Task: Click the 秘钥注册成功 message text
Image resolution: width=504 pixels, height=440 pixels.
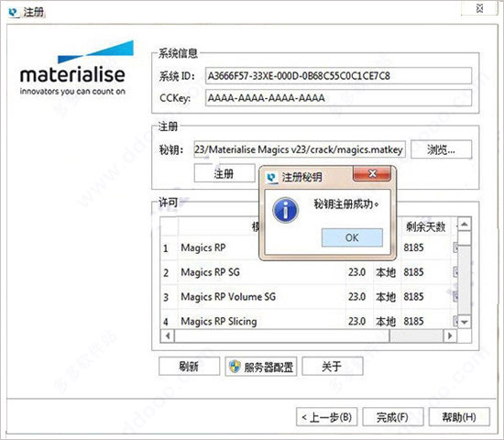Action: (x=346, y=203)
